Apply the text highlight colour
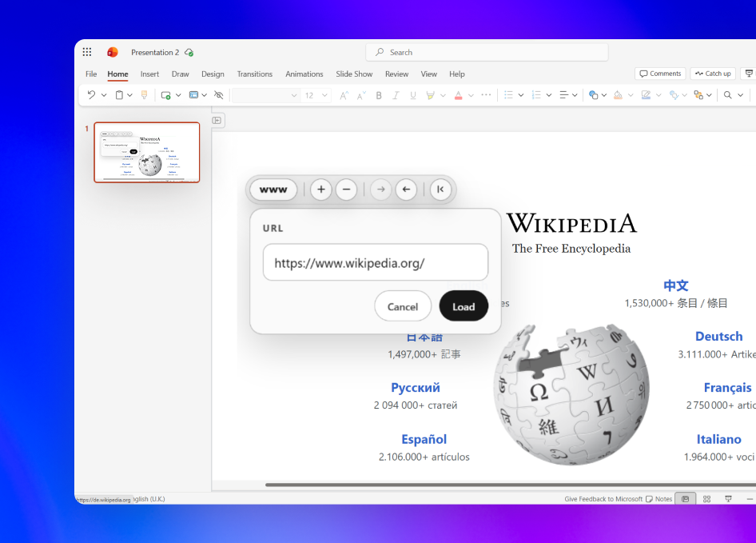This screenshot has width=756, height=543. pyautogui.click(x=430, y=95)
